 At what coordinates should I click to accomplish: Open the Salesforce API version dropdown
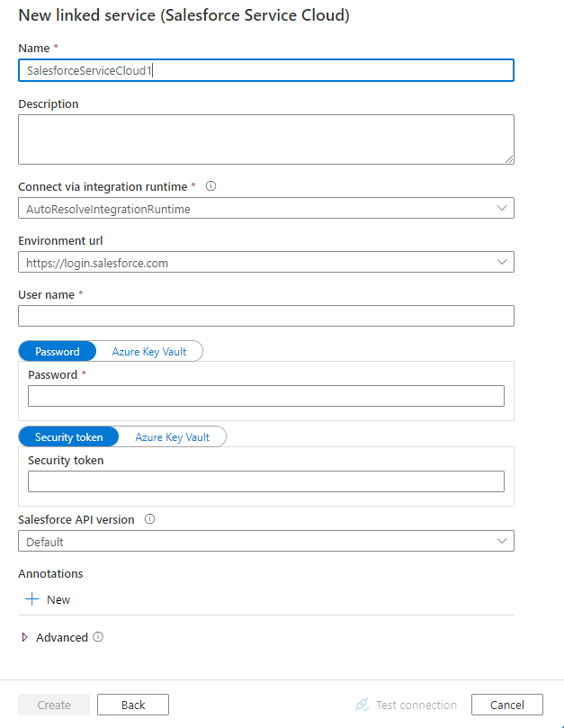point(266,541)
